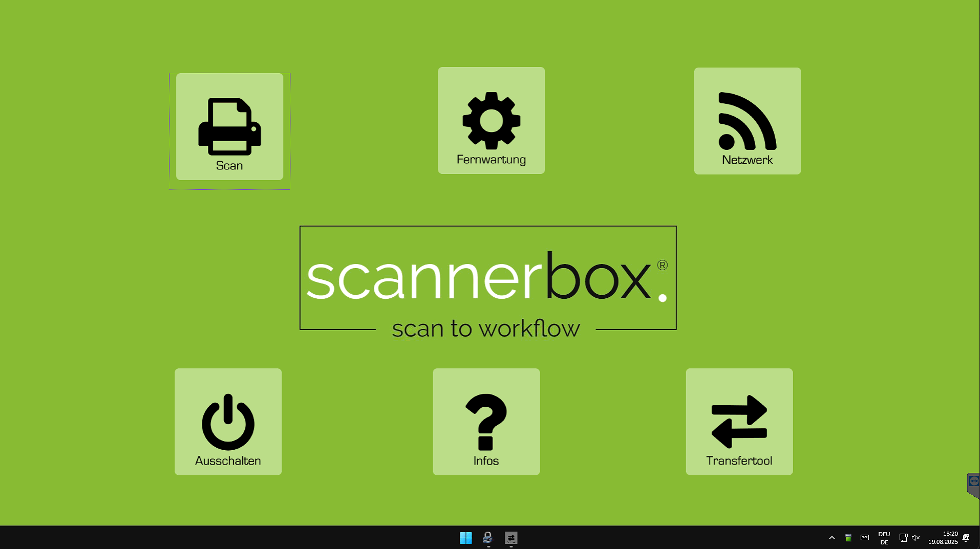Click the green battery tray icon

848,538
